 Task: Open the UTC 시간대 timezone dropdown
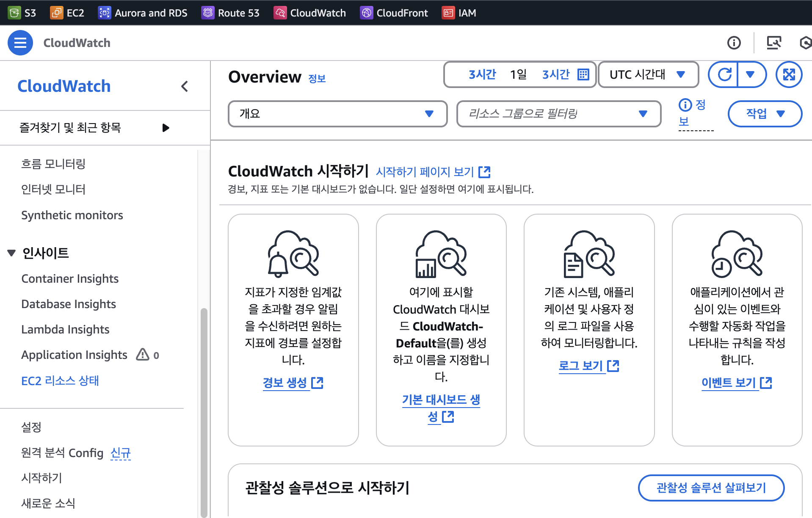(648, 74)
